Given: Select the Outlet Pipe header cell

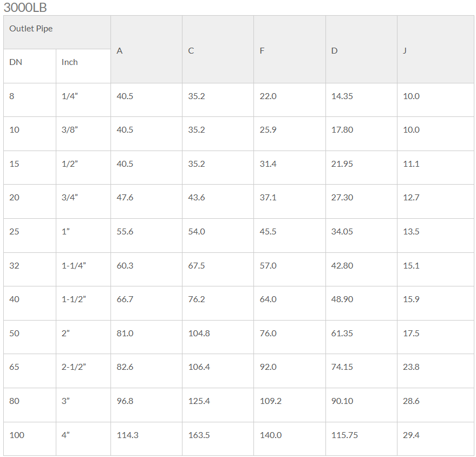Looking at the screenshot, I should coord(57,32).
